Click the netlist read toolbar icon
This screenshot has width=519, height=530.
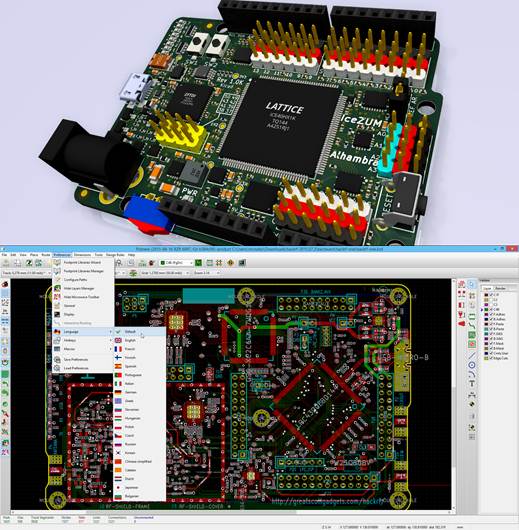[x=142, y=263]
